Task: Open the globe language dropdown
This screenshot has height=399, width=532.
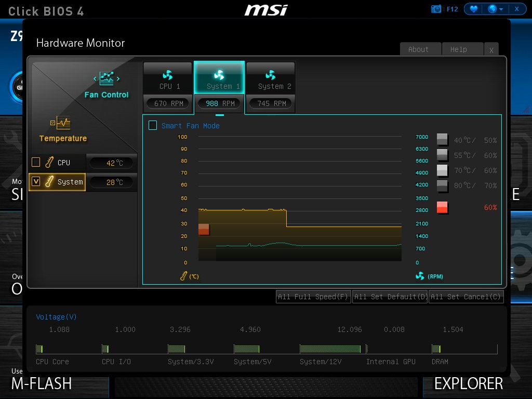Action: 496,9
